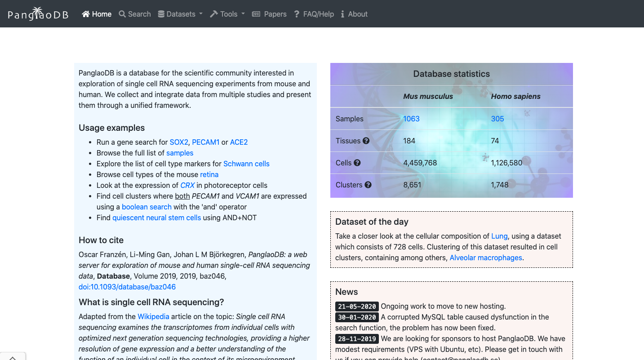Viewport: 644px width, 360px height.
Task: Click the Papers newspaper icon
Action: (x=256, y=14)
